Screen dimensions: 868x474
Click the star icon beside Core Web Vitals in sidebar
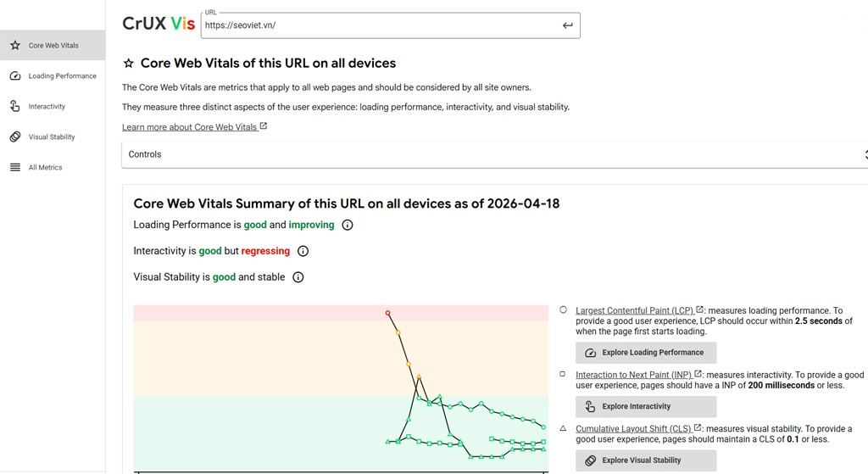(15, 46)
